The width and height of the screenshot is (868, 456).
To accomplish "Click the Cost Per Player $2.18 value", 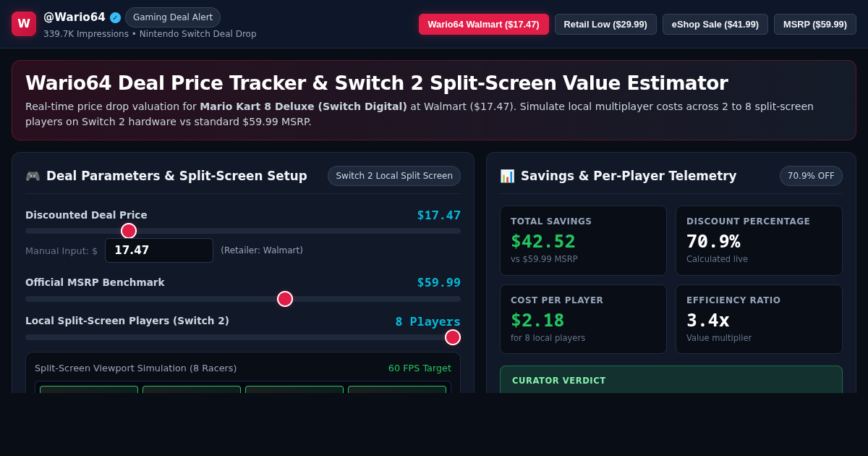I will [537, 321].
